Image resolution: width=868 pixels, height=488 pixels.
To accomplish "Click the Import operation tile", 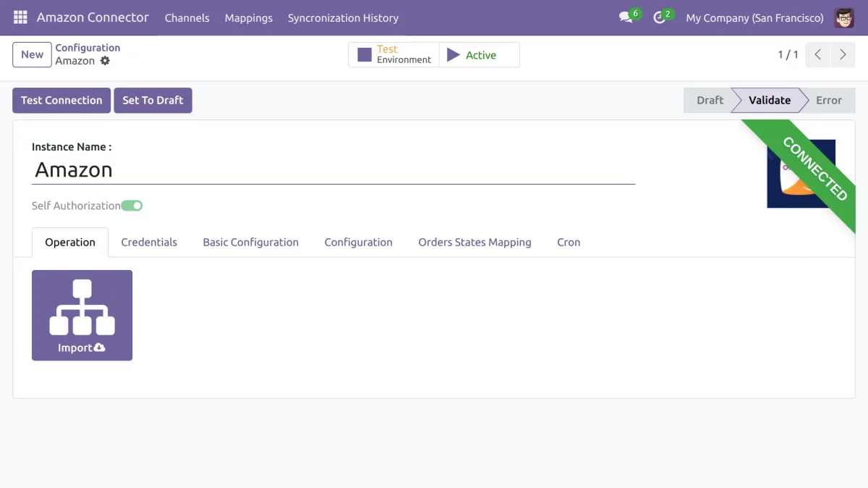I will pyautogui.click(x=82, y=315).
